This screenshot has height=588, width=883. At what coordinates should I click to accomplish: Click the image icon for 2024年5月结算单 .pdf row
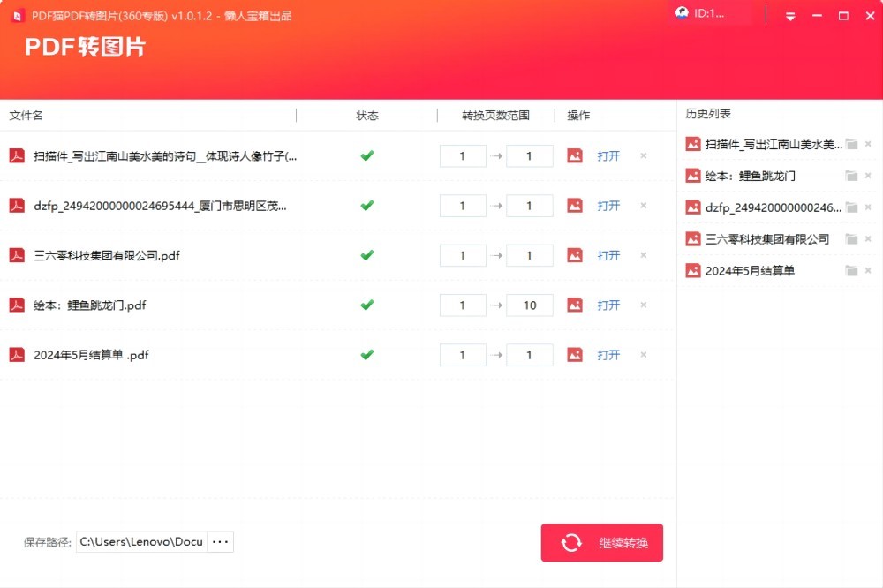tap(575, 355)
